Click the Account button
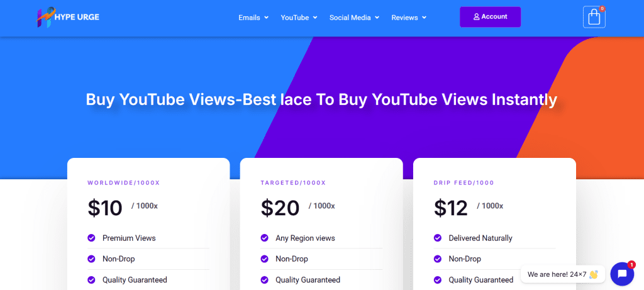This screenshot has width=644, height=290. tap(490, 17)
